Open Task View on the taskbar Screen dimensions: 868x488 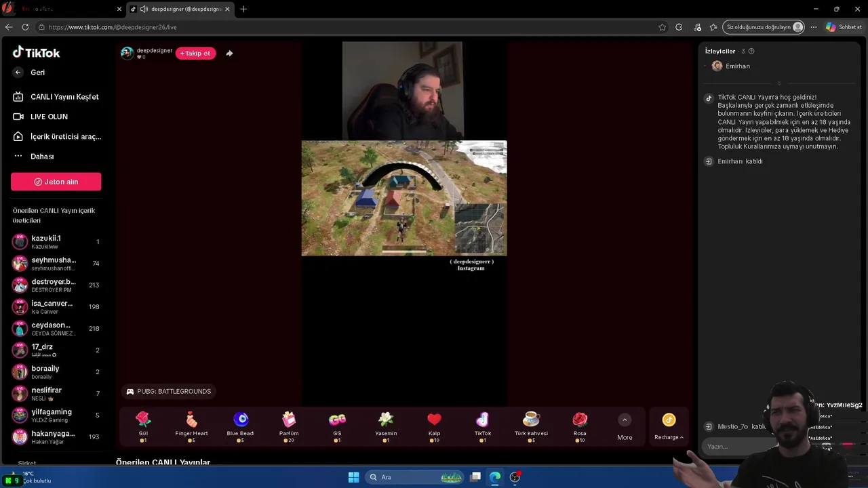click(x=476, y=477)
